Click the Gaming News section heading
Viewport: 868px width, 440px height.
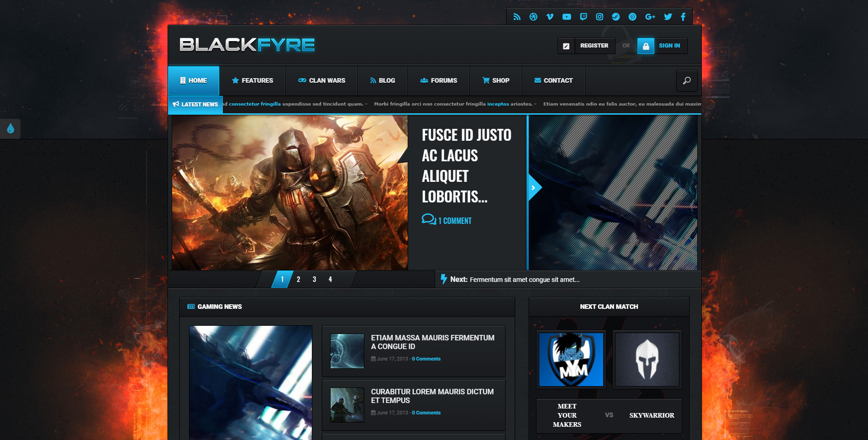click(220, 307)
